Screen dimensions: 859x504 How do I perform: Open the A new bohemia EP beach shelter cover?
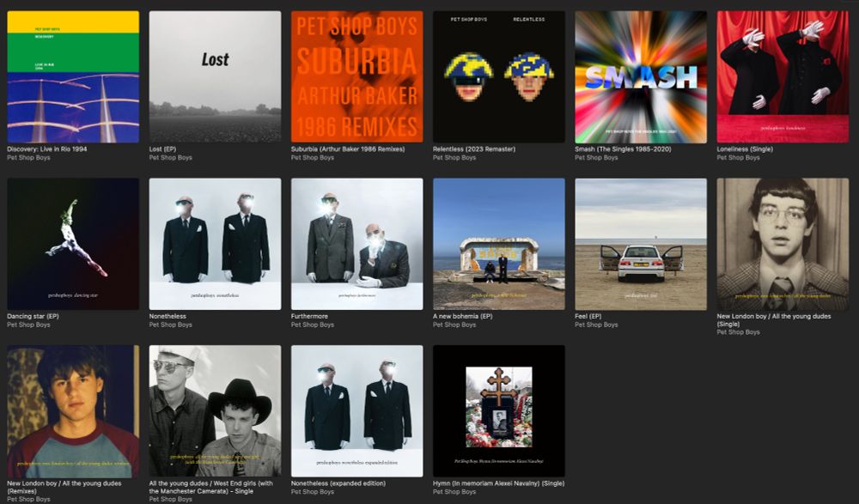(x=498, y=244)
